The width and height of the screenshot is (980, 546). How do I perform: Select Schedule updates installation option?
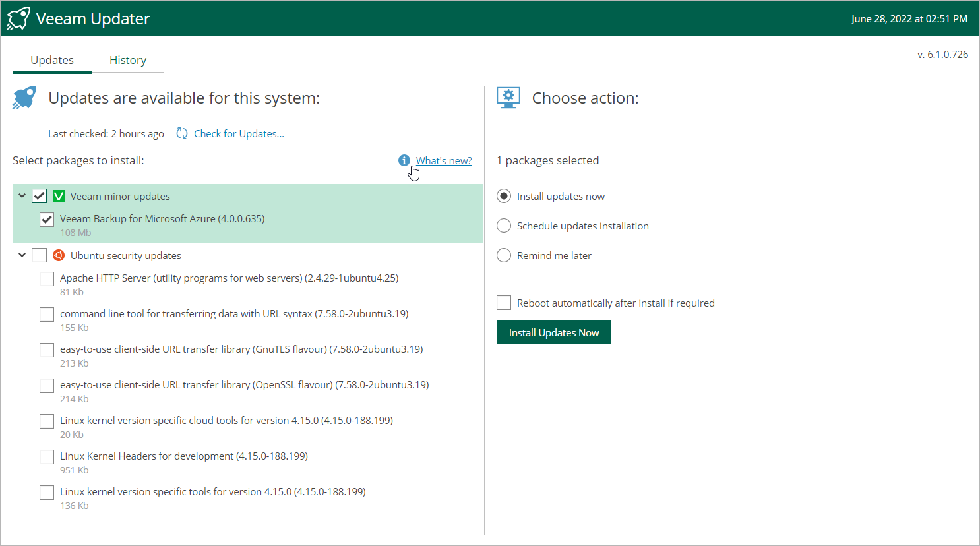tap(504, 226)
